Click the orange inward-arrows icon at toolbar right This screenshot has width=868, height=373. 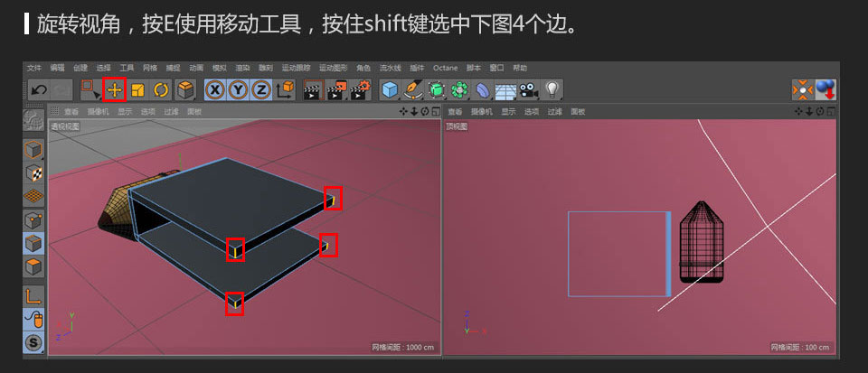pos(803,90)
